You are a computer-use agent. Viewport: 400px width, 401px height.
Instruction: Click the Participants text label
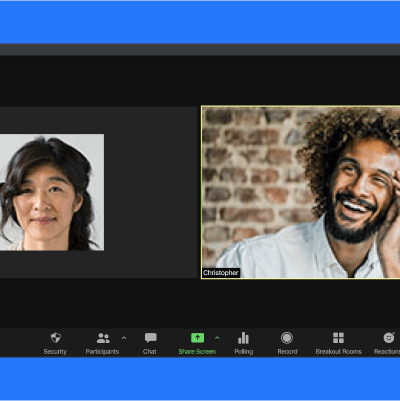click(x=102, y=352)
